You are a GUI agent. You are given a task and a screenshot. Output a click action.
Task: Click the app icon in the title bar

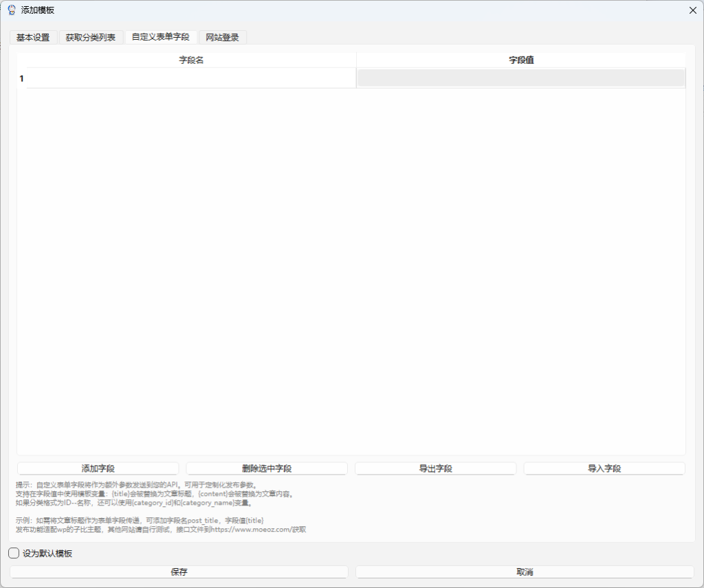12,10
